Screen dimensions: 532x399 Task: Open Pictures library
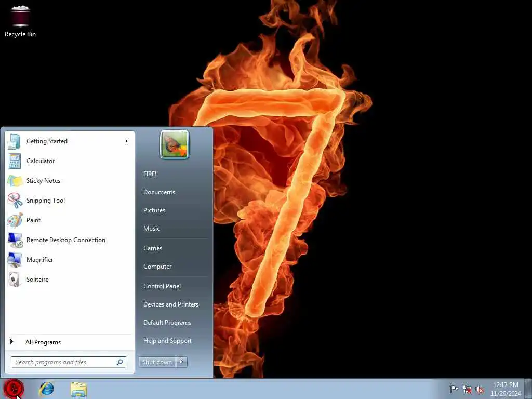tap(154, 210)
